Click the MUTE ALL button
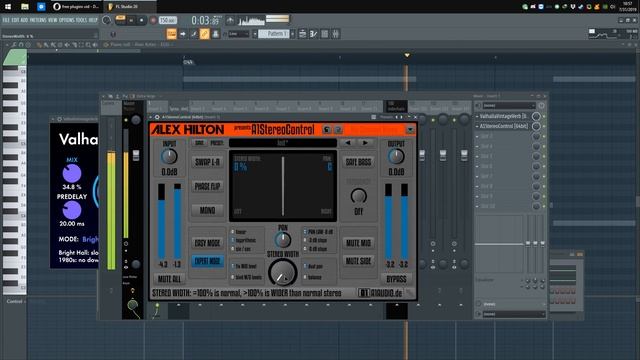 [169, 279]
